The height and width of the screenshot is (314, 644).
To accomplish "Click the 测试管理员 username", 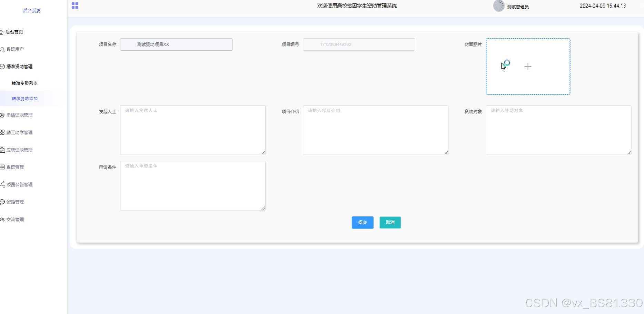I will pos(518,7).
